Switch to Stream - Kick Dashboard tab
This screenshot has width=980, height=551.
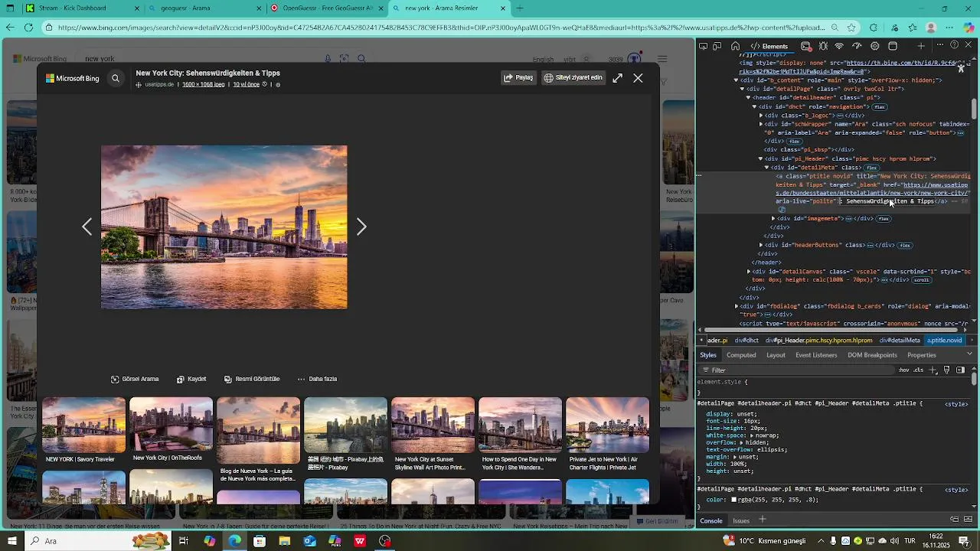pyautogui.click(x=83, y=8)
